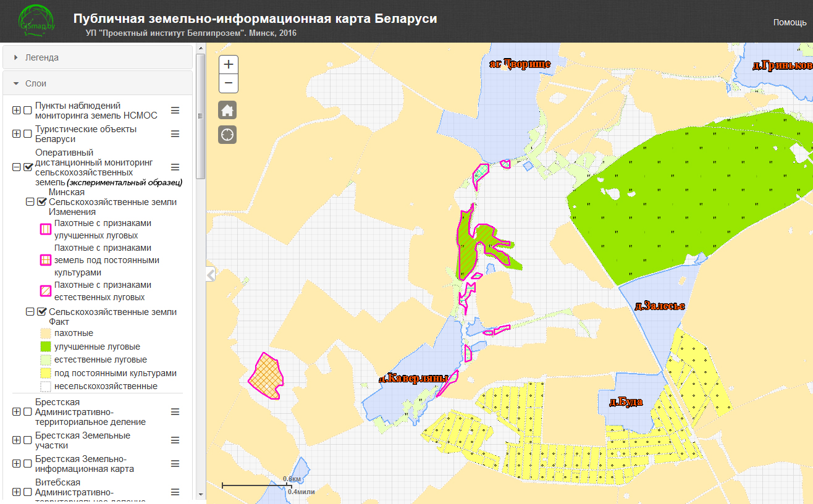Open the Помощь link

pos(790,22)
